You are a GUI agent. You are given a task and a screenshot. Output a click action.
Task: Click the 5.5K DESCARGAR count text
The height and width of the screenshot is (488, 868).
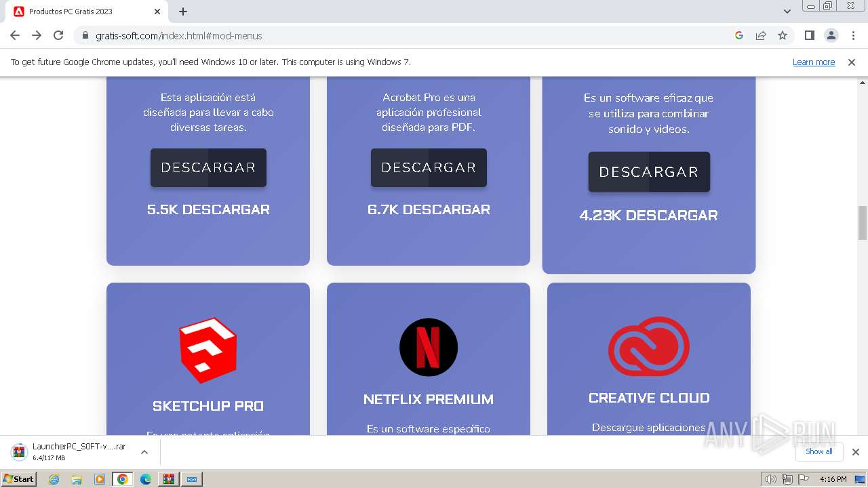click(x=208, y=209)
